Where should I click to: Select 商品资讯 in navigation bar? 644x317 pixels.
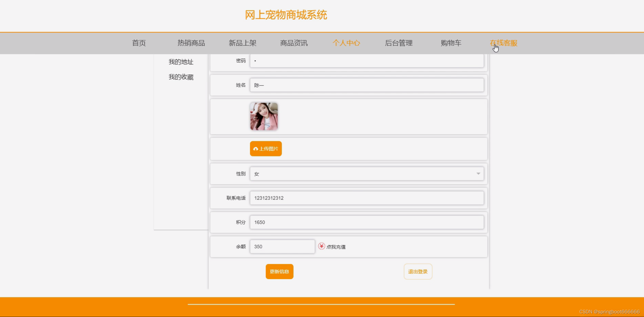[x=294, y=43]
